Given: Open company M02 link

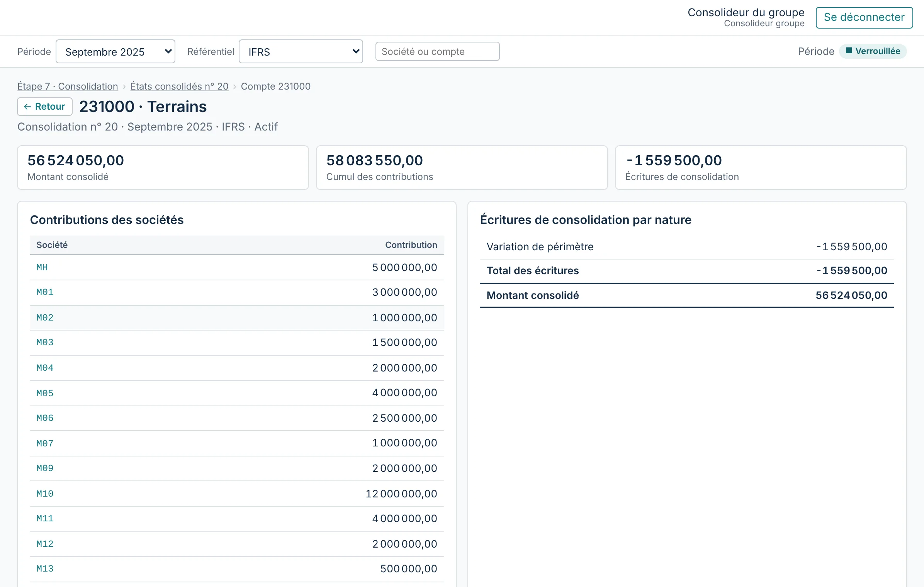Looking at the screenshot, I should pos(45,317).
